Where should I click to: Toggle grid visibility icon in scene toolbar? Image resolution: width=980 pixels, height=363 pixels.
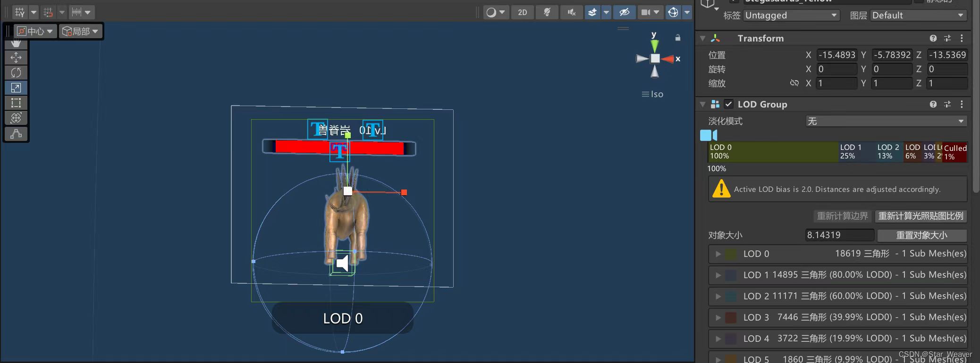click(x=20, y=12)
